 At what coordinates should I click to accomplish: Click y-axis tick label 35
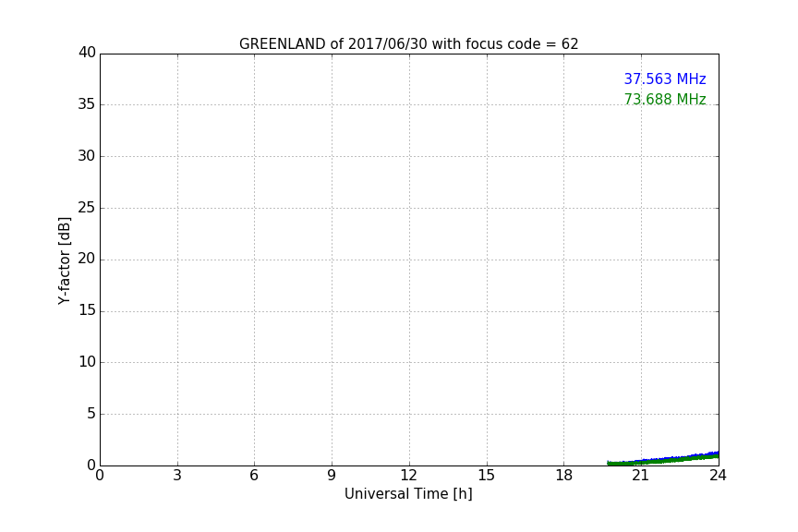tap(87, 104)
